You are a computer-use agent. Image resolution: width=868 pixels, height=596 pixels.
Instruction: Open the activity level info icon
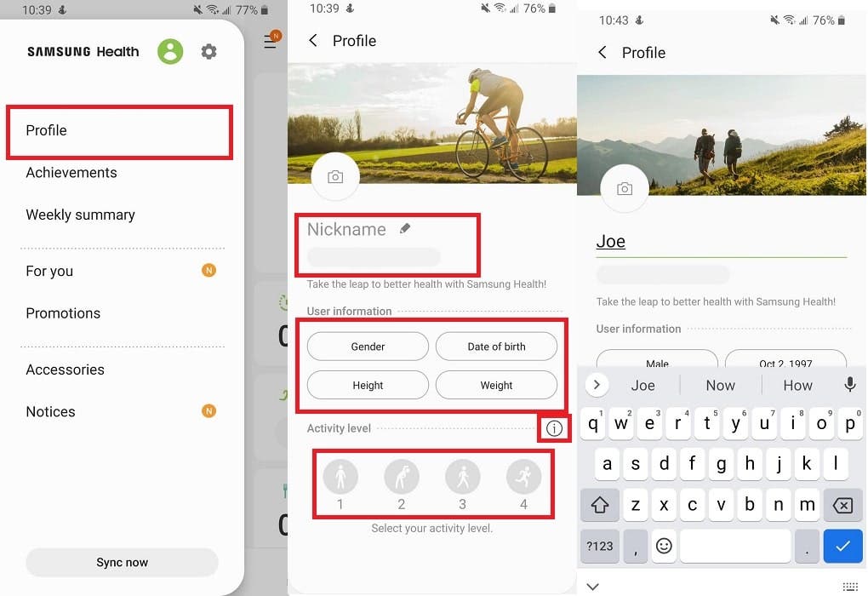coord(554,428)
